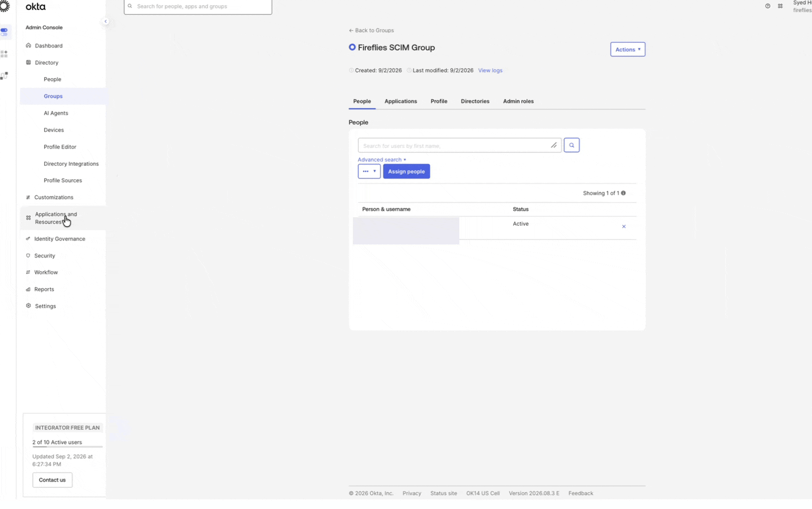The height and width of the screenshot is (509, 812).
Task: Click the global people, apps and groups search field
Action: point(198,7)
